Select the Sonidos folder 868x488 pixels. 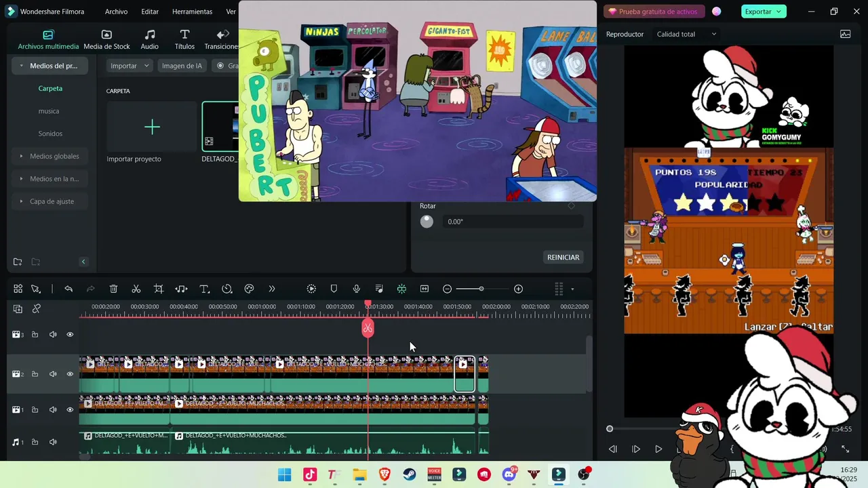coord(50,134)
